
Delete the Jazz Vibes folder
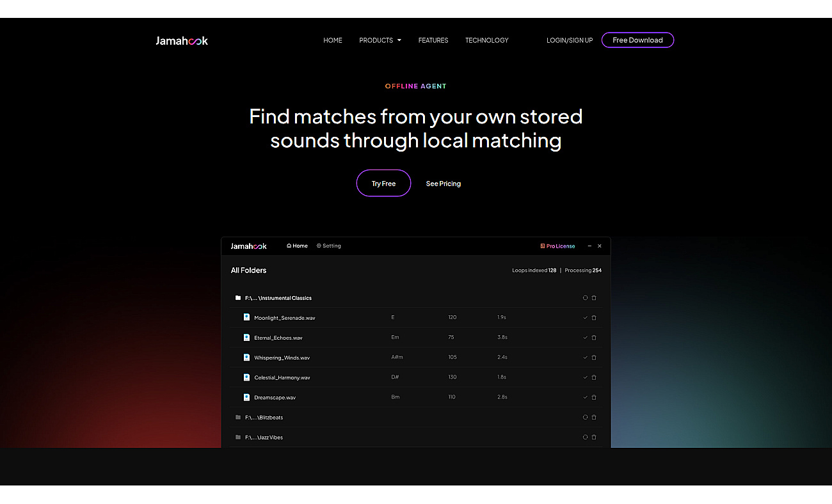pos(594,437)
